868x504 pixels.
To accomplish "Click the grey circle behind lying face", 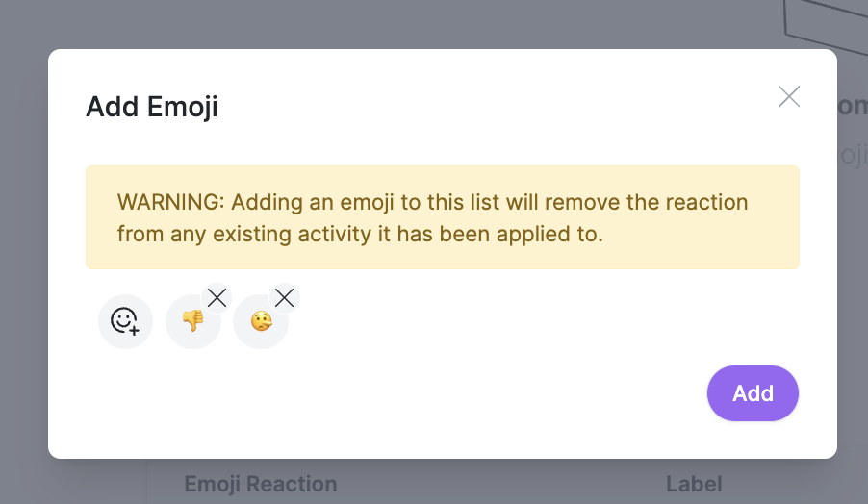I will click(261, 321).
